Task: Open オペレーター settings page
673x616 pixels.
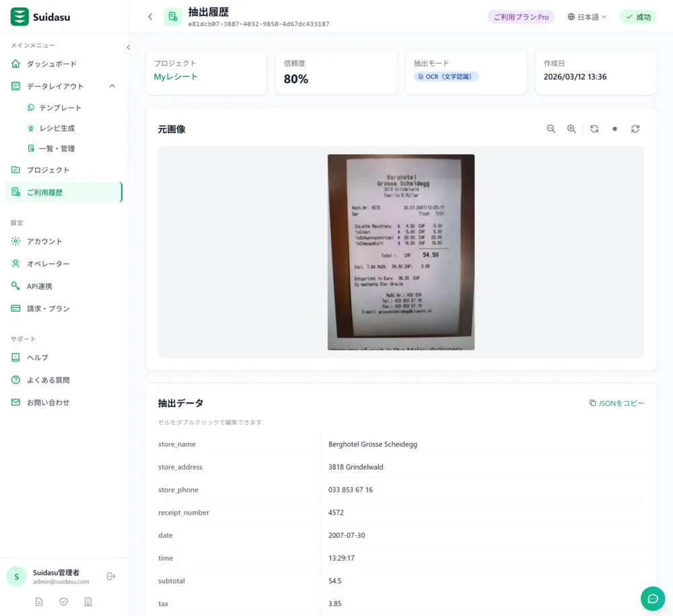Action: click(x=63, y=264)
